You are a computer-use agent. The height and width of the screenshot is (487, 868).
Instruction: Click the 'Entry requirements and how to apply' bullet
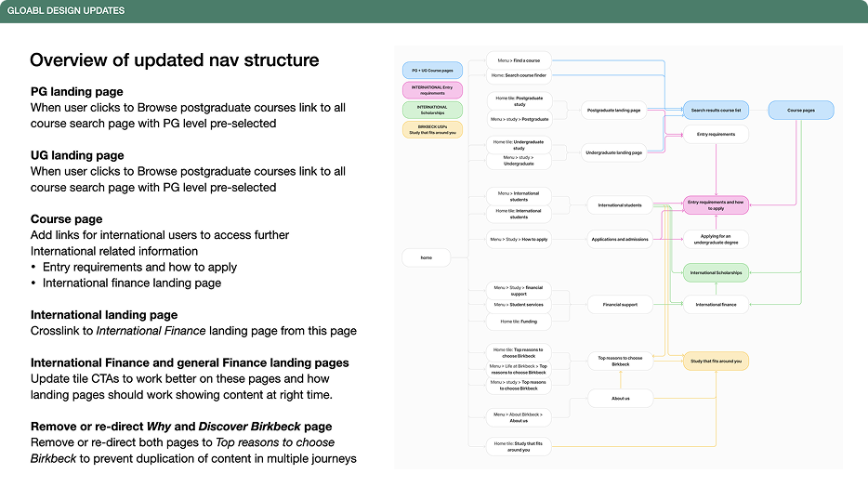(140, 268)
